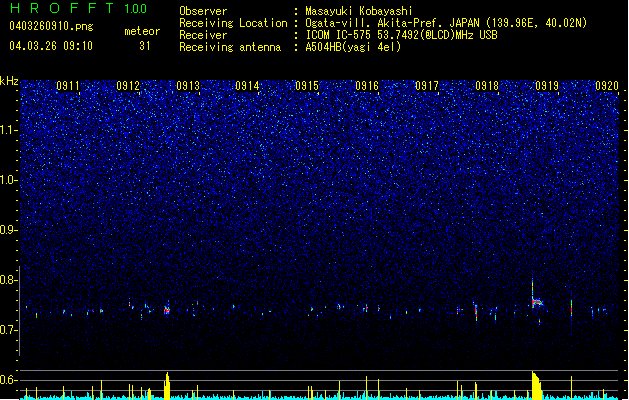Click the 1.0 kHz axis label
Viewport: 629px width, 400px height.
point(9,180)
